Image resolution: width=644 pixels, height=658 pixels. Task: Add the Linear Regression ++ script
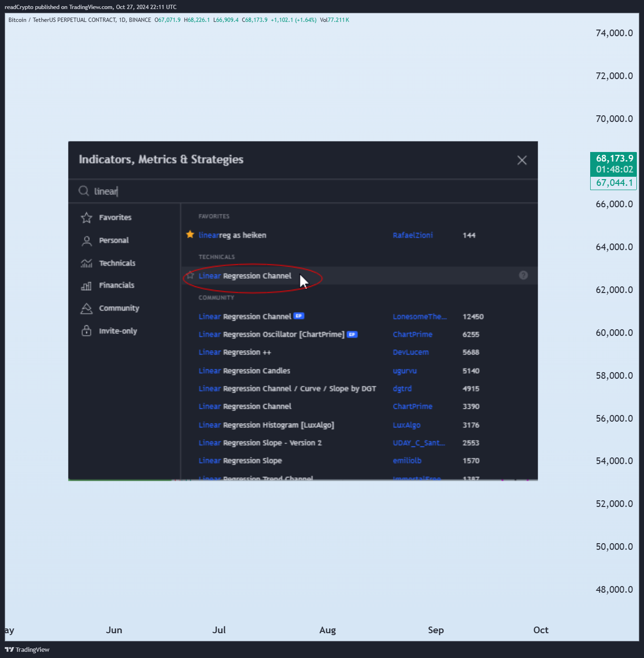(x=235, y=353)
